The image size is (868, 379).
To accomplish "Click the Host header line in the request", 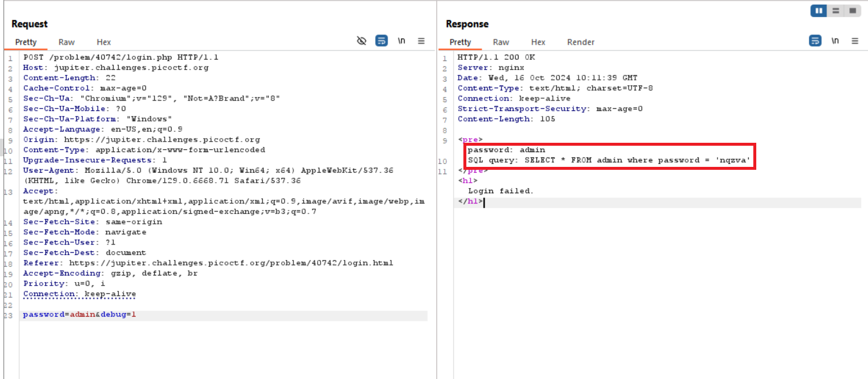I will 116,68.
